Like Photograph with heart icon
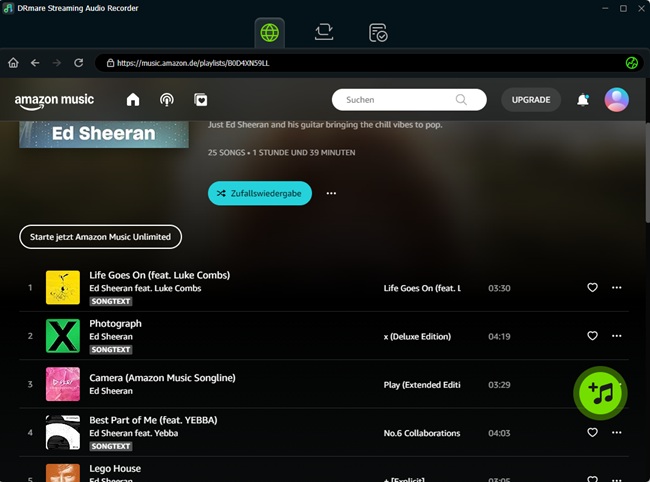650x482 pixels. click(x=592, y=336)
